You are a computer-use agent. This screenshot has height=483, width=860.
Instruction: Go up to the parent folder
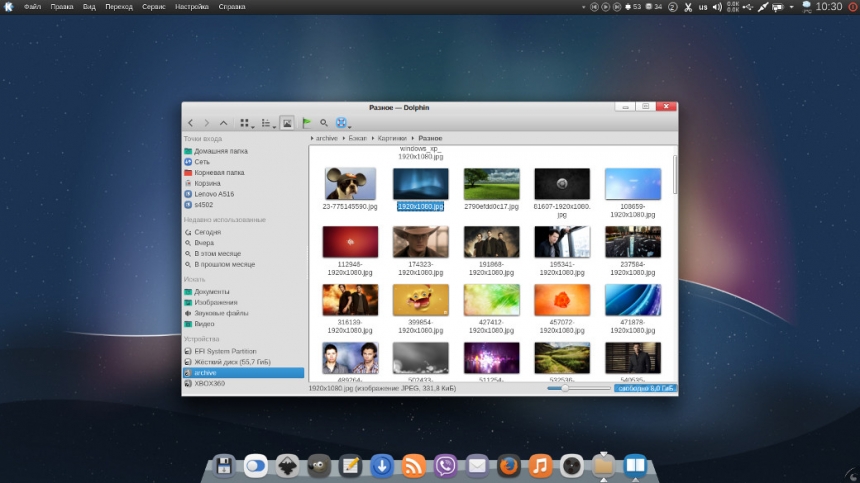(223, 123)
